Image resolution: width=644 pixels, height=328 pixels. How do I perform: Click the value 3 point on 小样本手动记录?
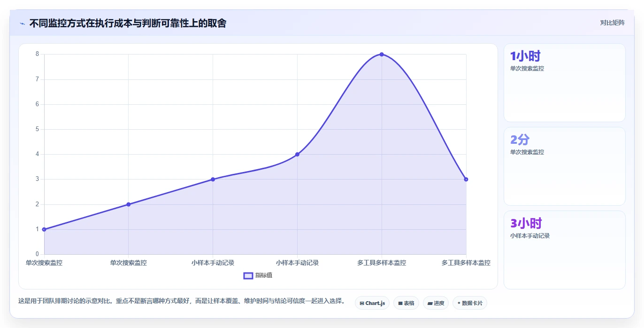[213, 179]
